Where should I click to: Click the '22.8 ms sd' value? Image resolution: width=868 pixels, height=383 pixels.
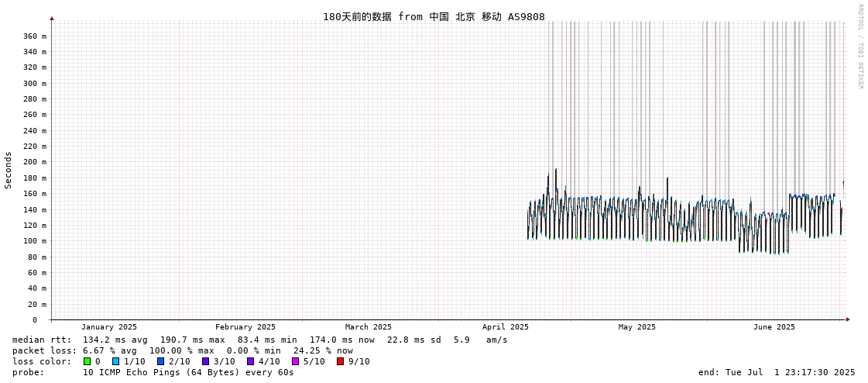click(414, 340)
